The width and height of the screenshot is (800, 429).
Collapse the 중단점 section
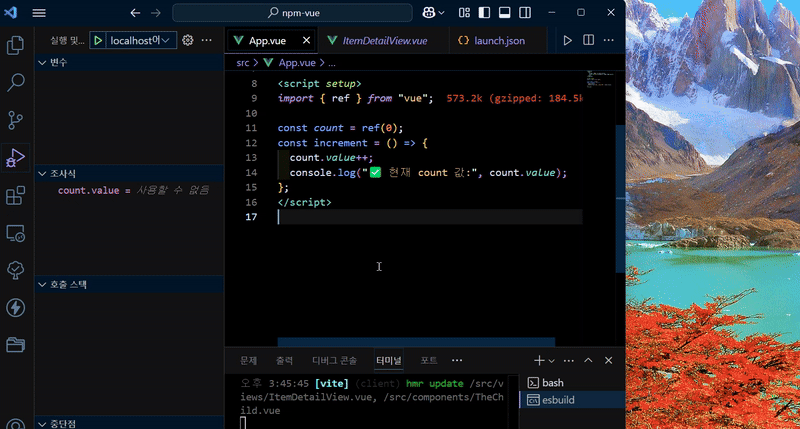point(129,423)
